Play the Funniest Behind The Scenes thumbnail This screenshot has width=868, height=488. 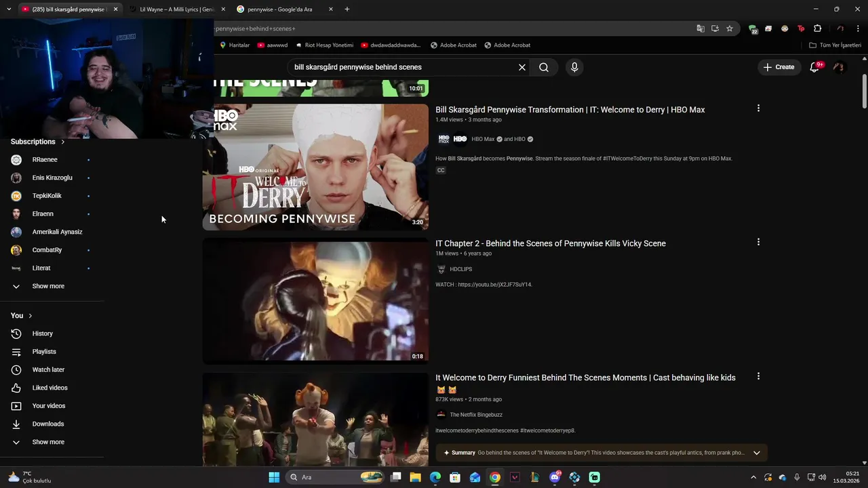coord(315,419)
